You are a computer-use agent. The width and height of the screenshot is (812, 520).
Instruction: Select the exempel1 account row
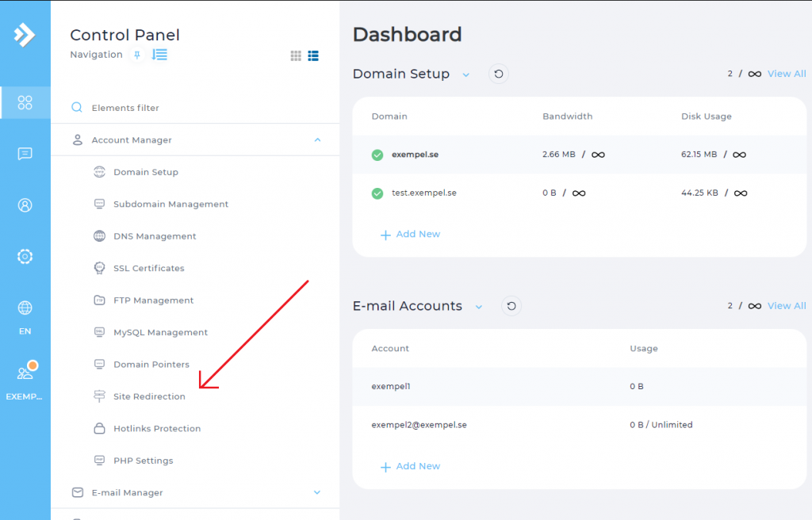580,386
